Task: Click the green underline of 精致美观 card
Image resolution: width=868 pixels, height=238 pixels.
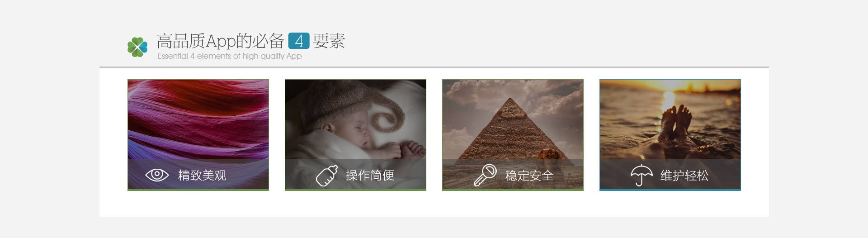Action: pyautogui.click(x=198, y=190)
